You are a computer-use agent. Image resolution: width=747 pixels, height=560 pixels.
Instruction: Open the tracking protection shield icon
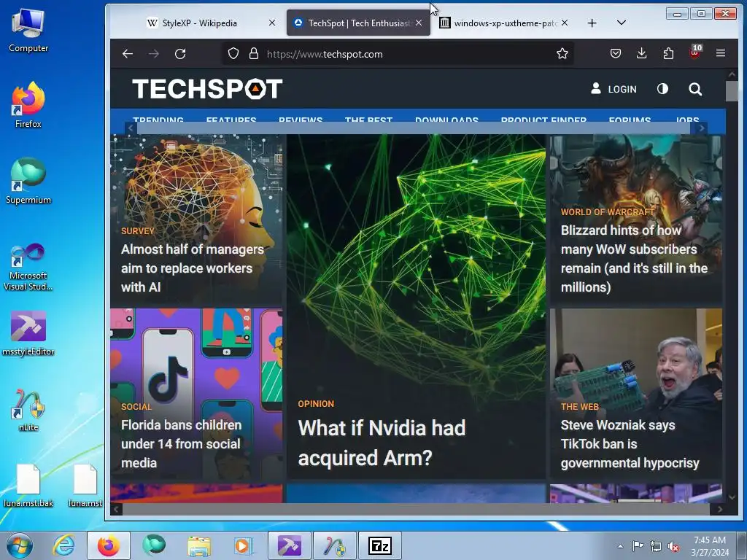tap(233, 54)
